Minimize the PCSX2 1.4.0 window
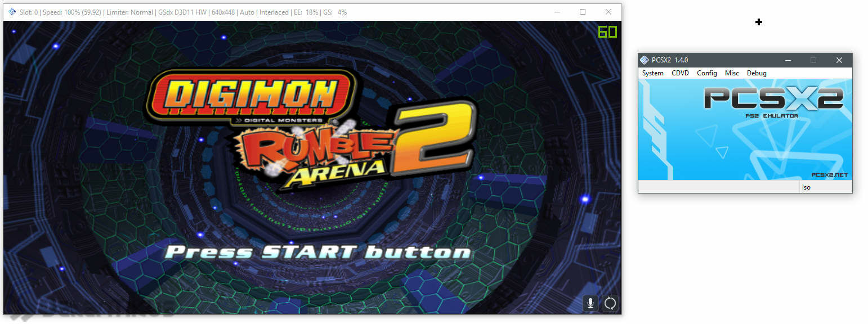The image size is (868, 324). 788,60
